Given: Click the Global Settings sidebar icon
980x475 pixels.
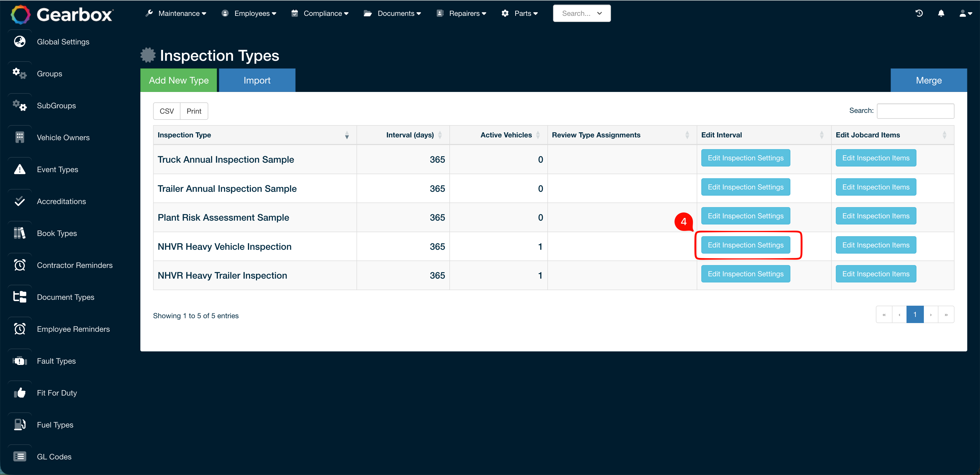Looking at the screenshot, I should pos(20,41).
